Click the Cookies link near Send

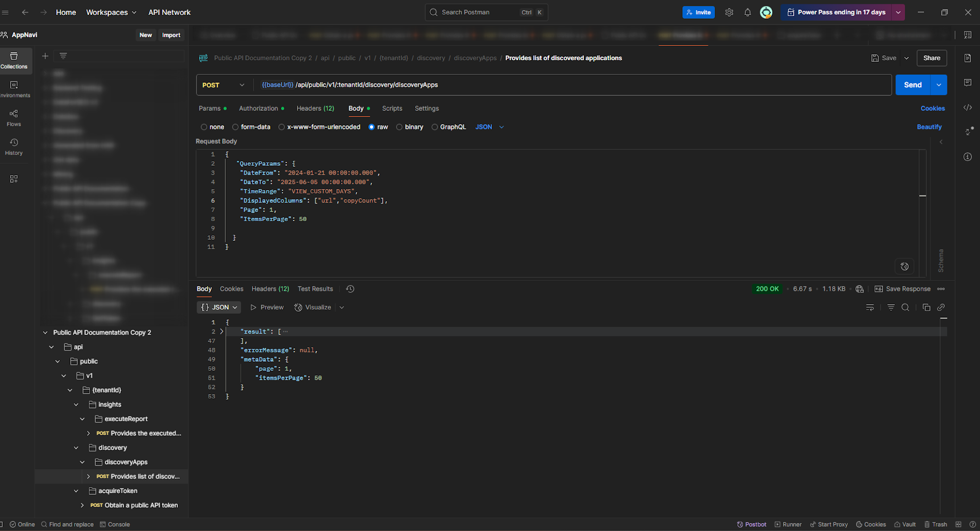click(933, 108)
